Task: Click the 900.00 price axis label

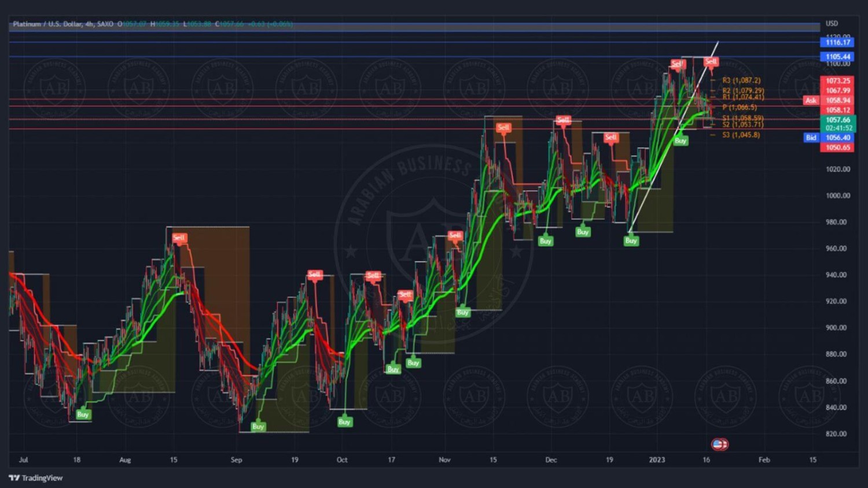Action: tap(836, 328)
